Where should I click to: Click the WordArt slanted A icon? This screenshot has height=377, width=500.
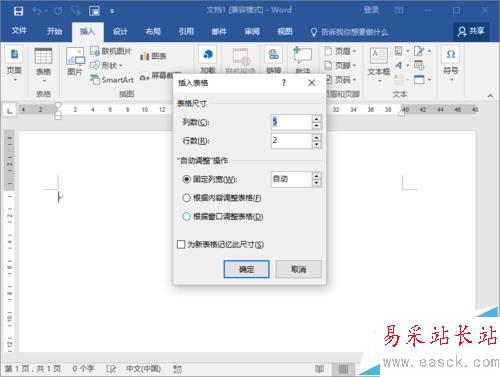click(x=399, y=65)
